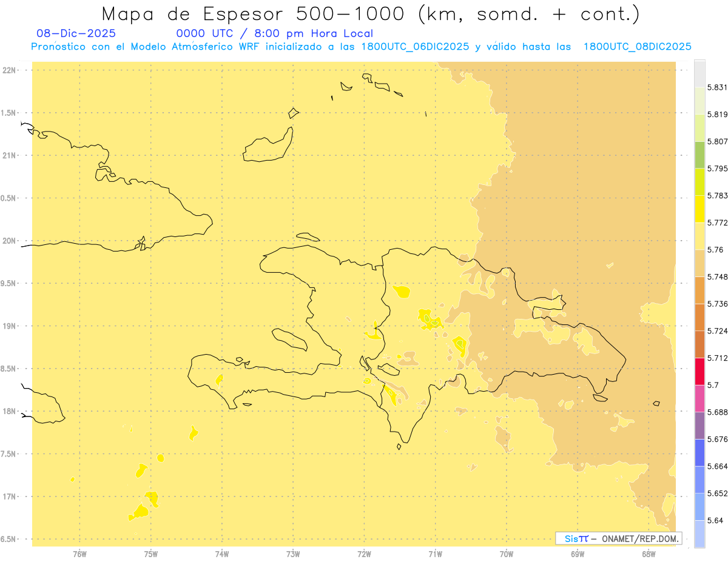Select the blue segment between 5.664 and 5.676
The image size is (728, 562).
coord(699,452)
